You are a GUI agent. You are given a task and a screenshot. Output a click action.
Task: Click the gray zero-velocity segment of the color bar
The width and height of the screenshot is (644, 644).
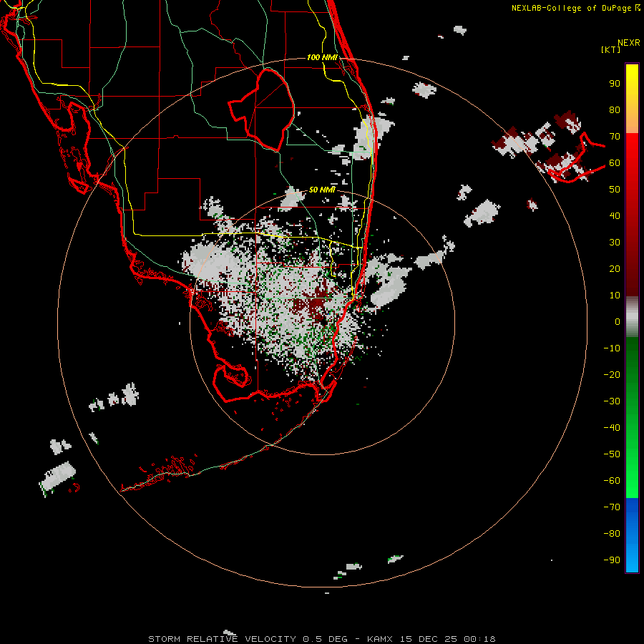[632, 317]
